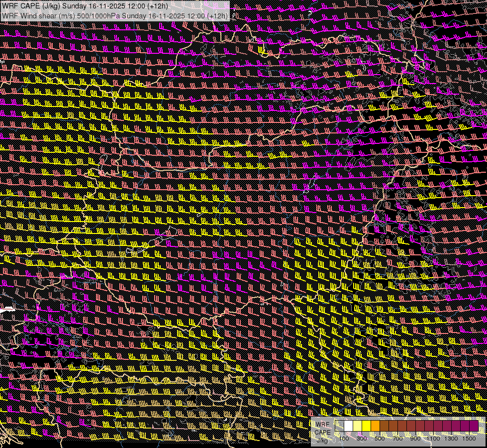
Task: Click the WRF Wind shear 500/1000hPa title line
Action: tap(114, 15)
